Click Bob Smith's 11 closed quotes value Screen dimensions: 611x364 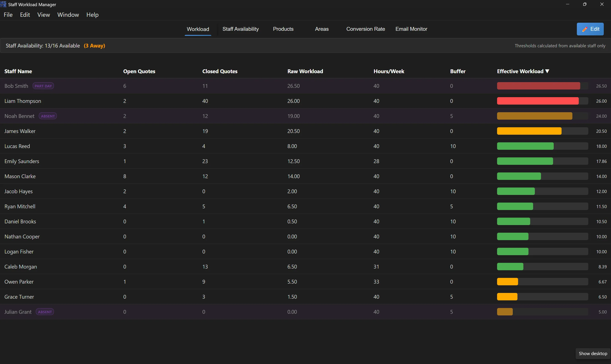click(205, 86)
